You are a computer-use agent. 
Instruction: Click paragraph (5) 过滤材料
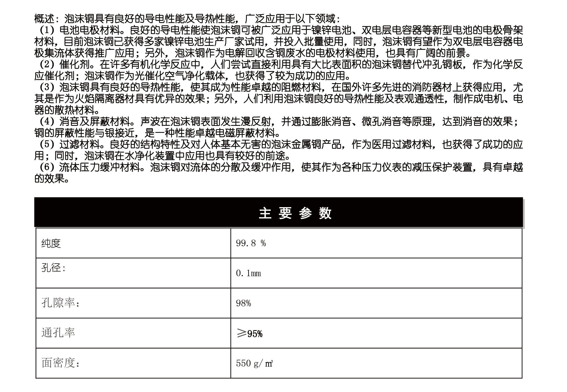[x=278, y=150]
